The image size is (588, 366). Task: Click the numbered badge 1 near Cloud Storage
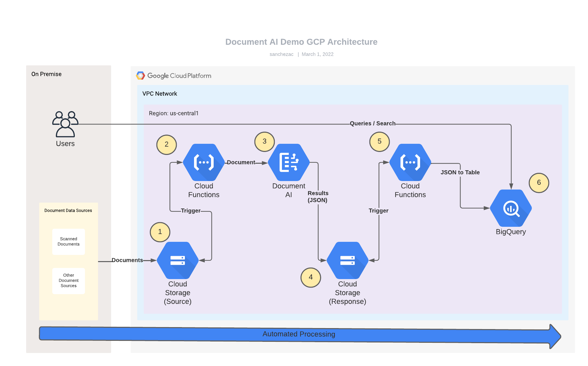coord(160,232)
